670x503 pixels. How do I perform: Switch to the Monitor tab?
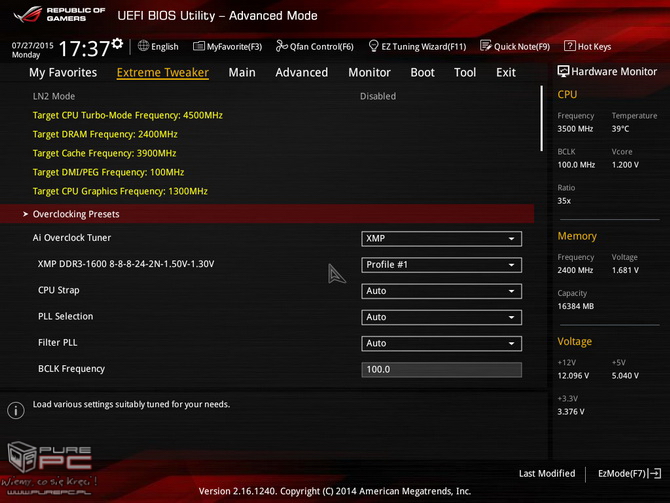tap(369, 72)
